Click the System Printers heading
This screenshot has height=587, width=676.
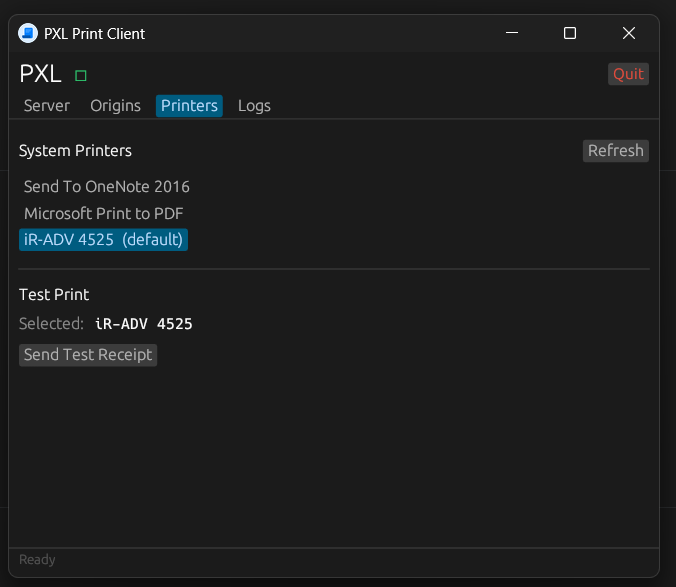click(75, 151)
